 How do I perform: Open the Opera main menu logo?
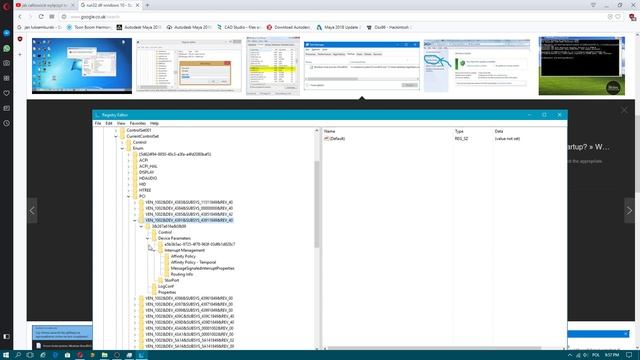(6, 6)
